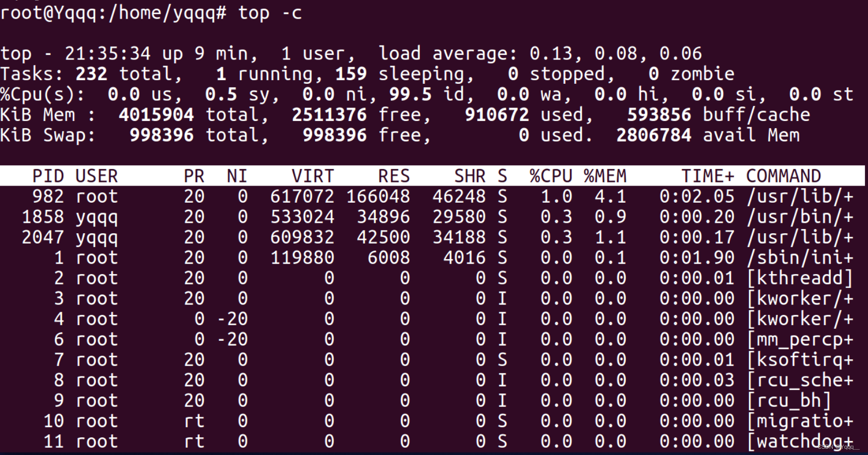Screen dimensions: 868x455
Task: Click the VIRT column header
Action: [x=313, y=176]
